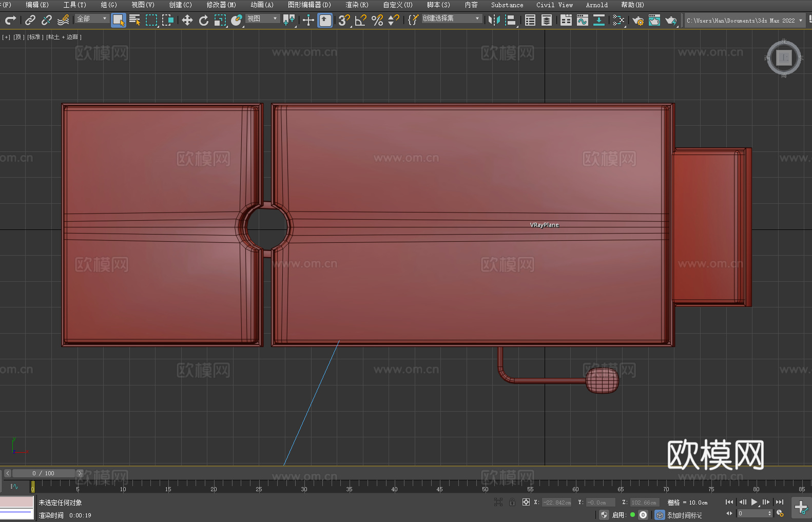Open the 全部 selection filter dropdown
Viewport: 812px width, 522px height.
click(92, 18)
